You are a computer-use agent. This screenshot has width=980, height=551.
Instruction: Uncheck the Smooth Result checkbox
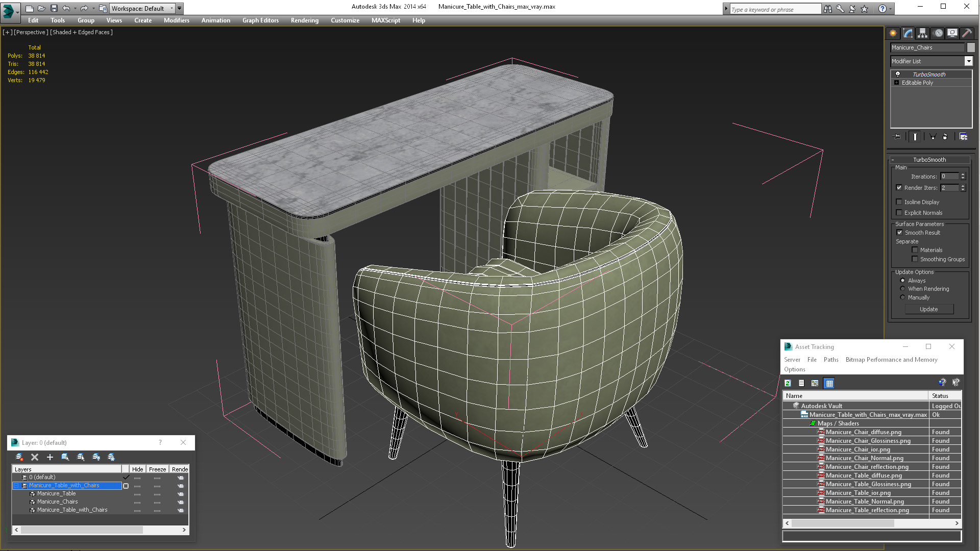point(899,233)
